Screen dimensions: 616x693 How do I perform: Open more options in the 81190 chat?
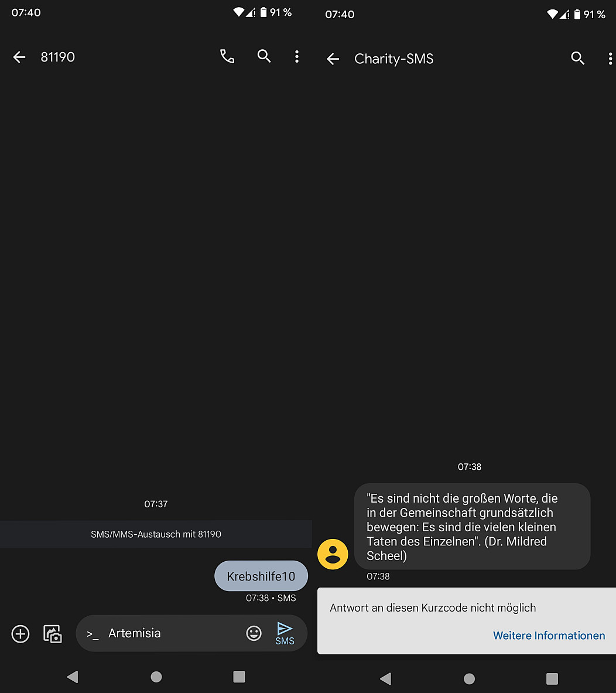click(297, 56)
